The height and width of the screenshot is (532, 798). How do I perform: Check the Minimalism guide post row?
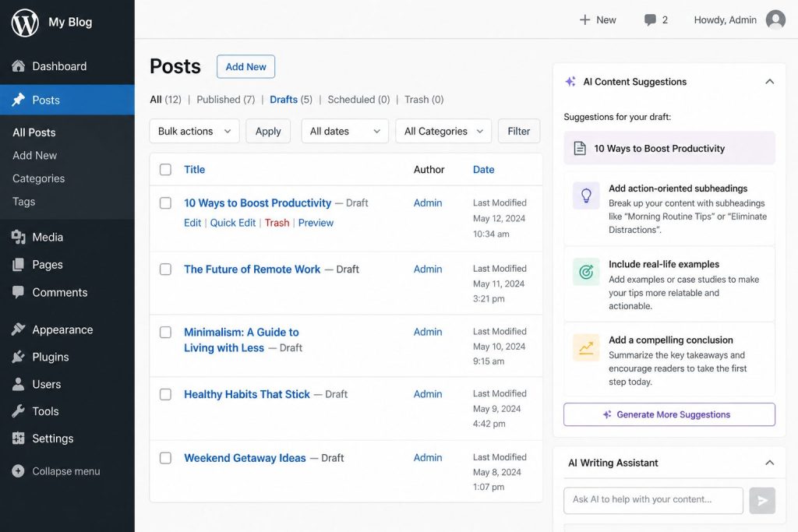pos(165,332)
